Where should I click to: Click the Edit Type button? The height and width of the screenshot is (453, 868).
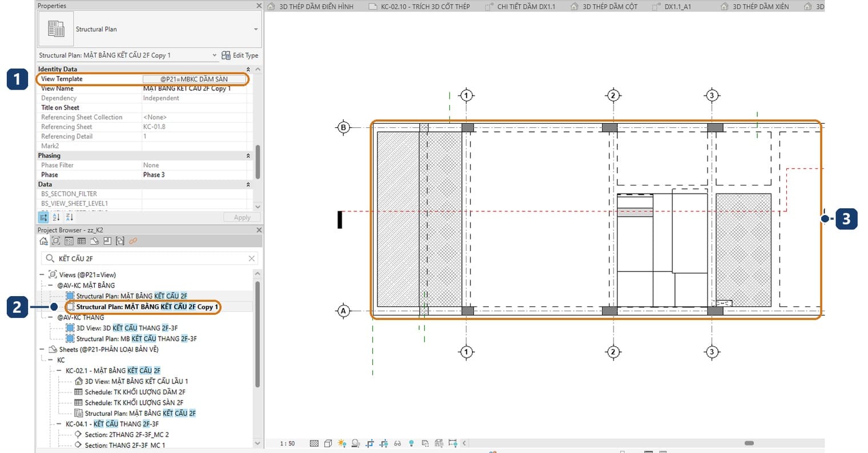point(240,55)
